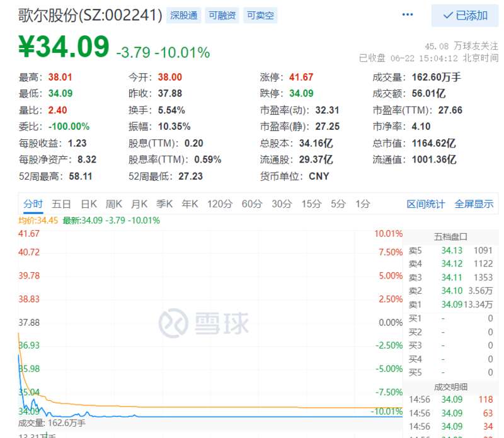504x438 pixels.
Task: Click the 全屏显示 link
Action: pyautogui.click(x=474, y=204)
